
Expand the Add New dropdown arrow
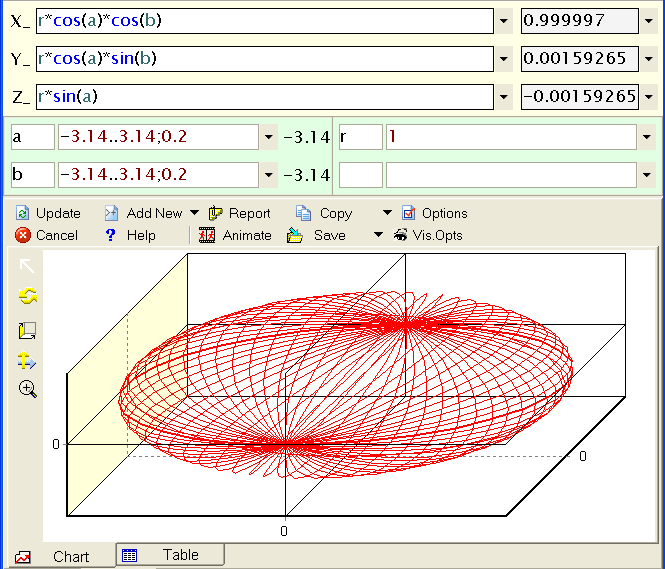tap(193, 213)
